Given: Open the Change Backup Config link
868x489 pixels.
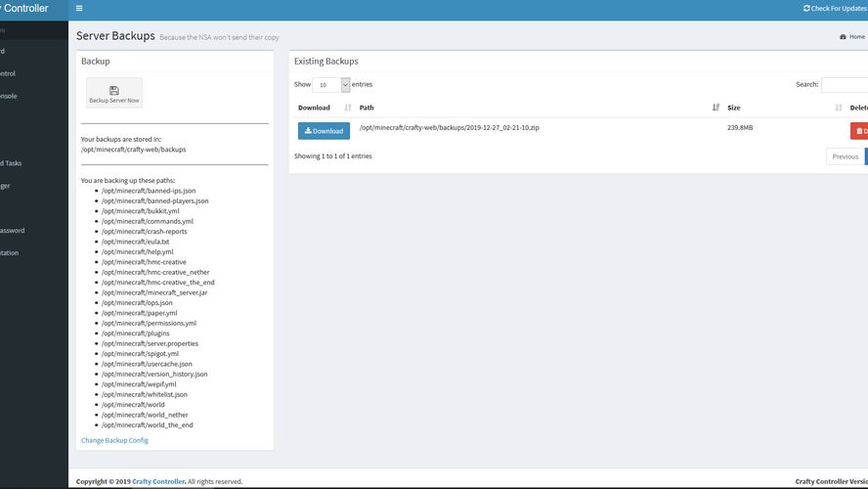Looking at the screenshot, I should [114, 441].
